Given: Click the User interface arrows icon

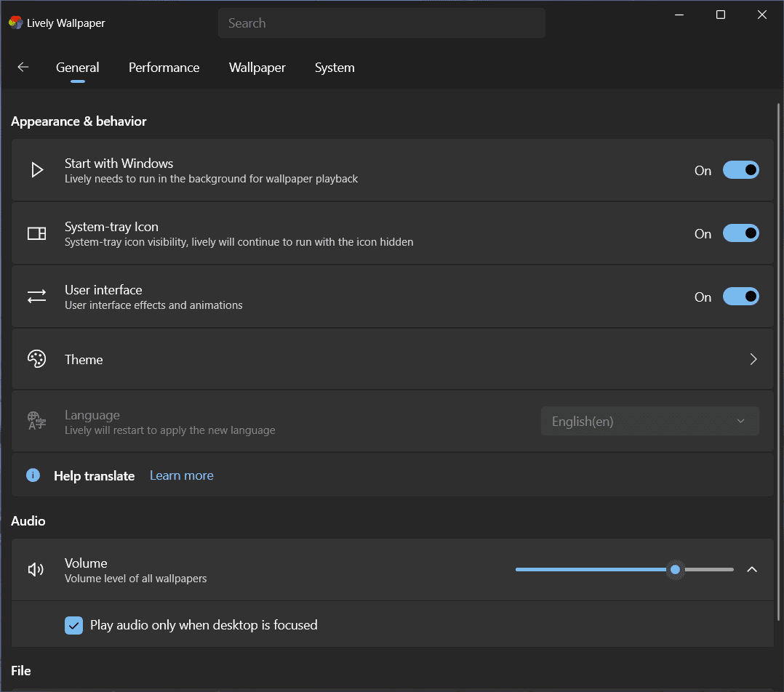Looking at the screenshot, I should (37, 297).
